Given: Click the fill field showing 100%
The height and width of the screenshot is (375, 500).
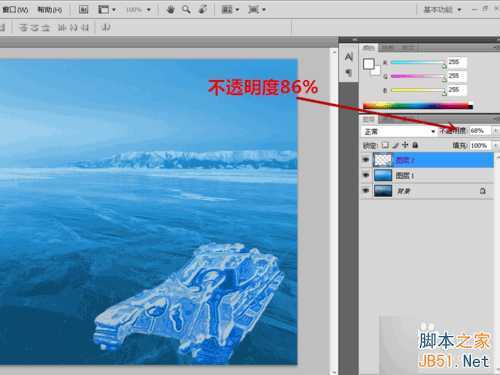Looking at the screenshot, I should pyautogui.click(x=480, y=145).
